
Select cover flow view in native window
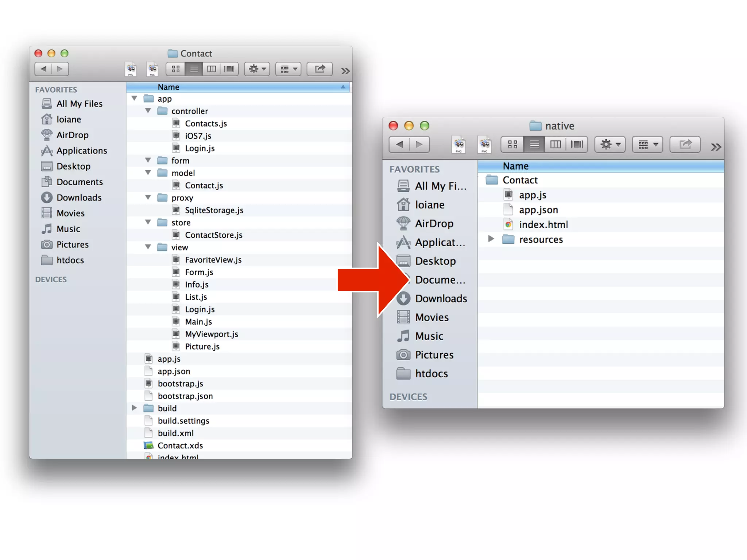point(576,144)
